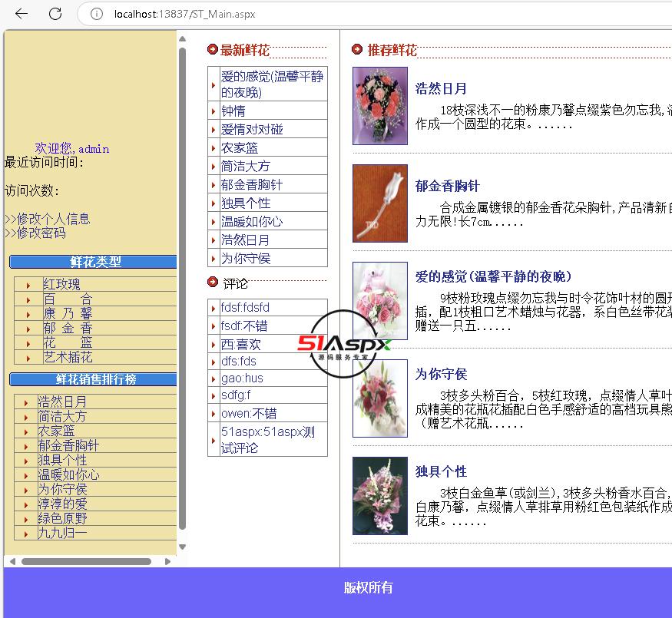
Task: Click the small arrow bullet beside 红玫瑰
Action: coord(28,285)
